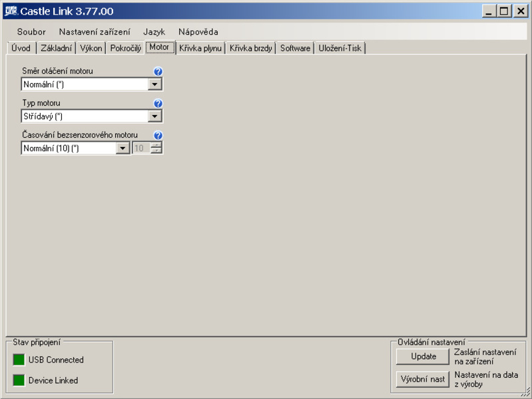Click the timing value field showing 10

click(141, 148)
